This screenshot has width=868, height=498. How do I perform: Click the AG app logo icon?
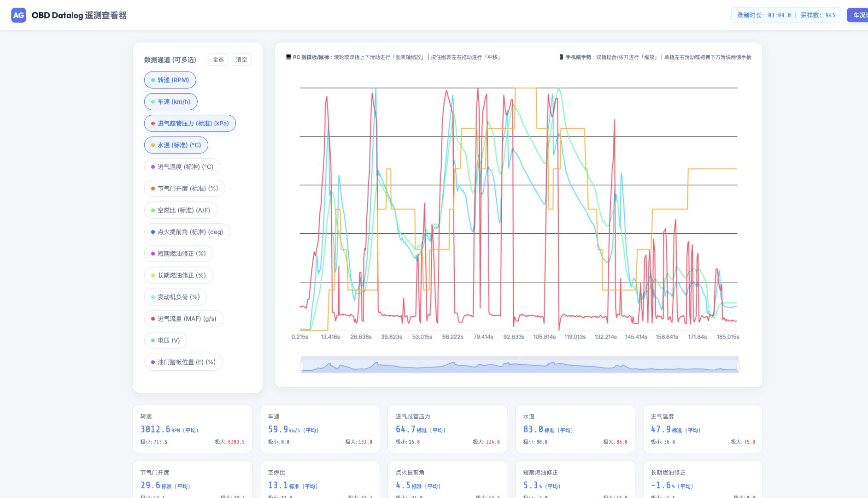(x=18, y=15)
